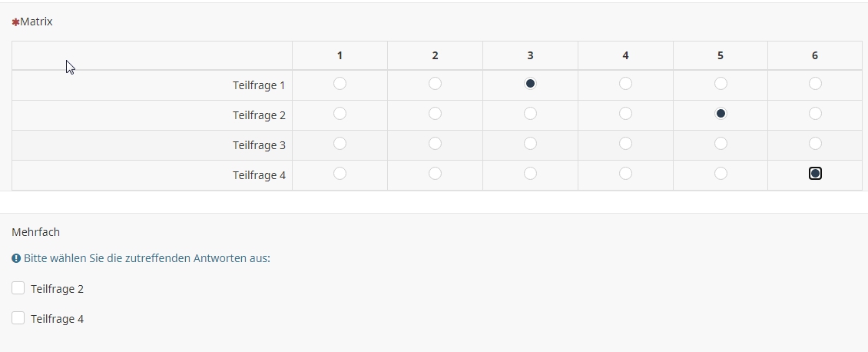Select option 5 in Teilfrage 2 row
Image resolution: width=868 pixels, height=352 pixels.
pos(721,114)
